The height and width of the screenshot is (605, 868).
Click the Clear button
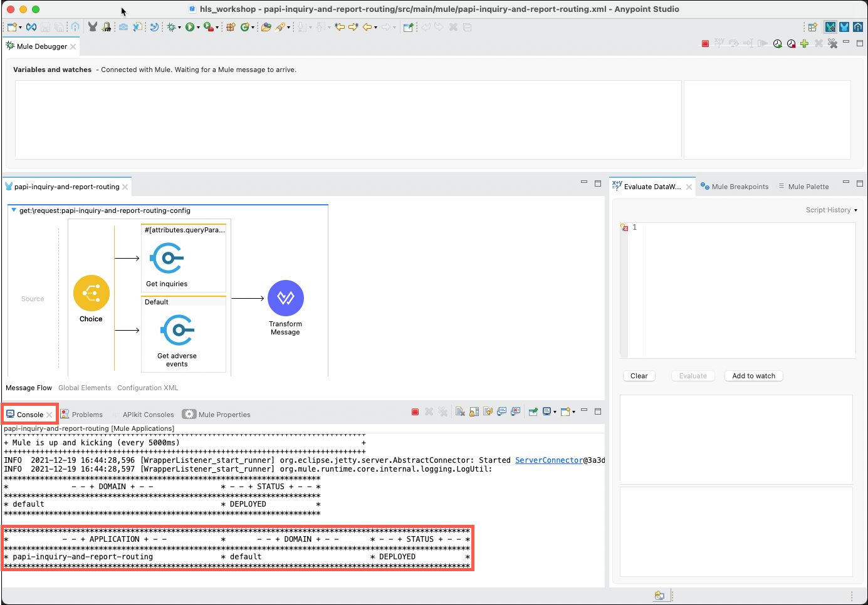(639, 376)
